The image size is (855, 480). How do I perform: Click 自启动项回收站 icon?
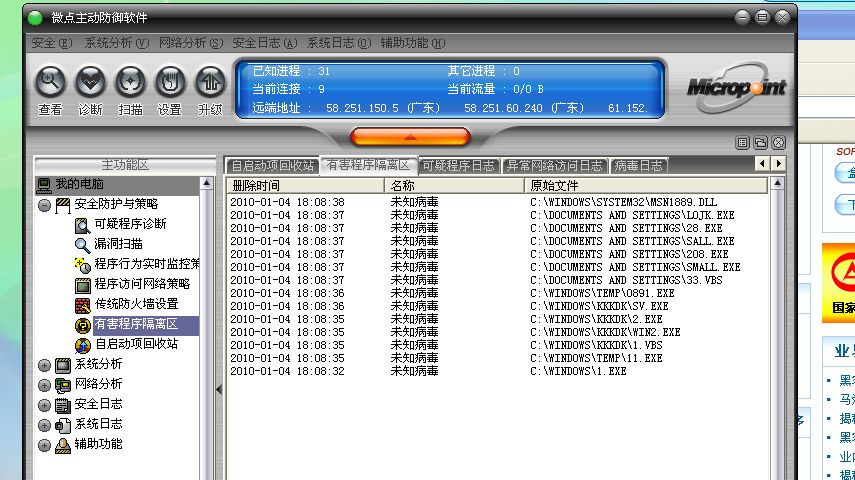click(82, 345)
